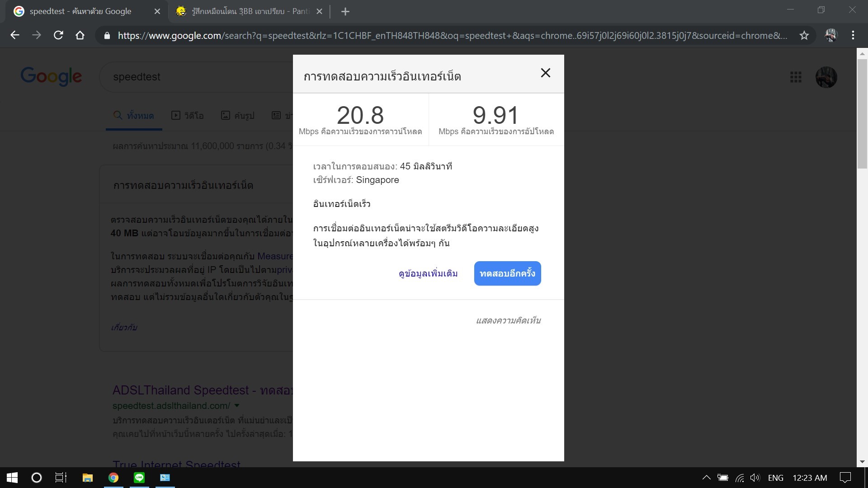This screenshot has height=488, width=868.
Task: Bookmark this page with star icon
Action: pos(804,35)
